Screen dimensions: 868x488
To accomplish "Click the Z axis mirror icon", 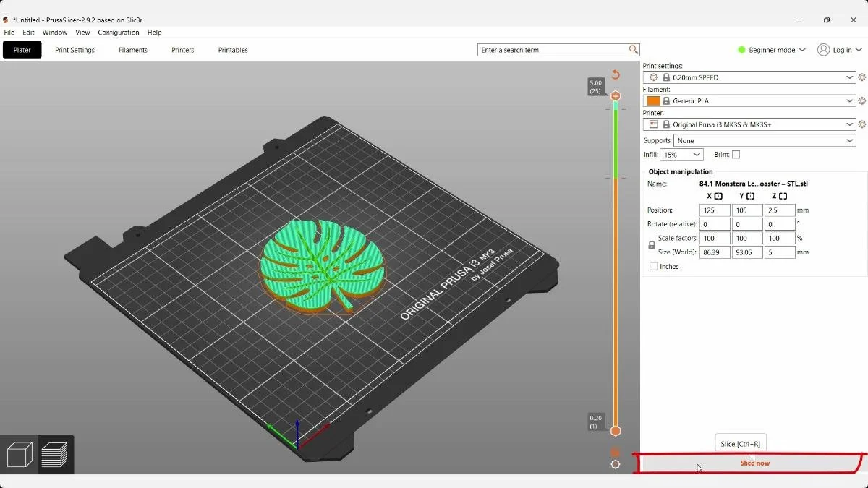I will (783, 196).
